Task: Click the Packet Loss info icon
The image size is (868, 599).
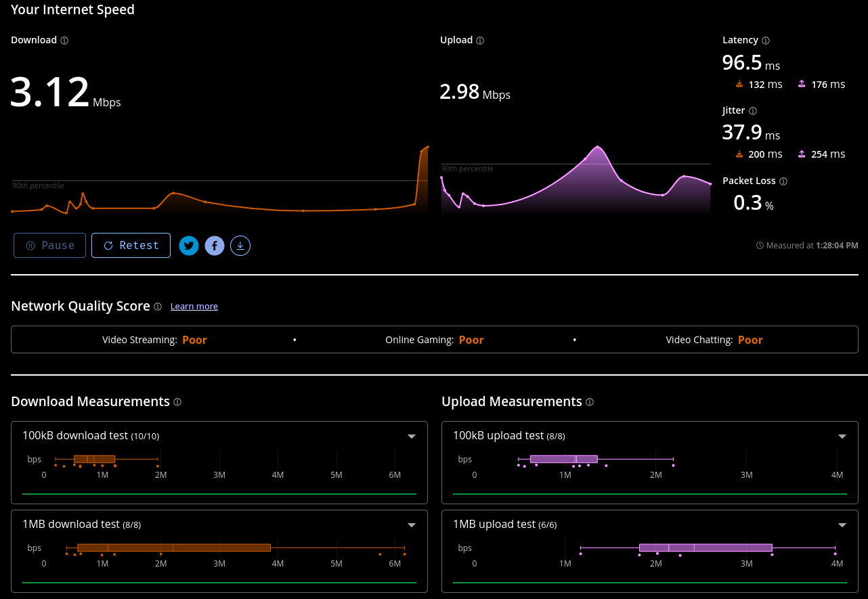Action: (x=783, y=181)
